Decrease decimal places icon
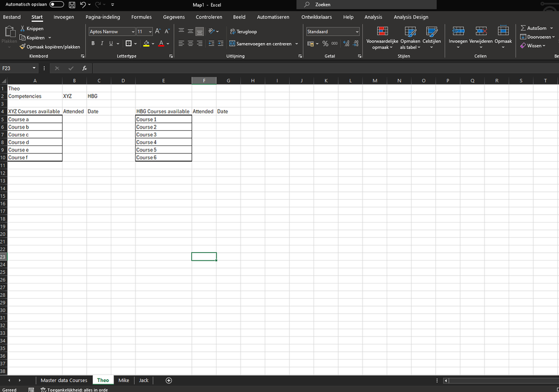The height and width of the screenshot is (392, 559). pyautogui.click(x=355, y=44)
